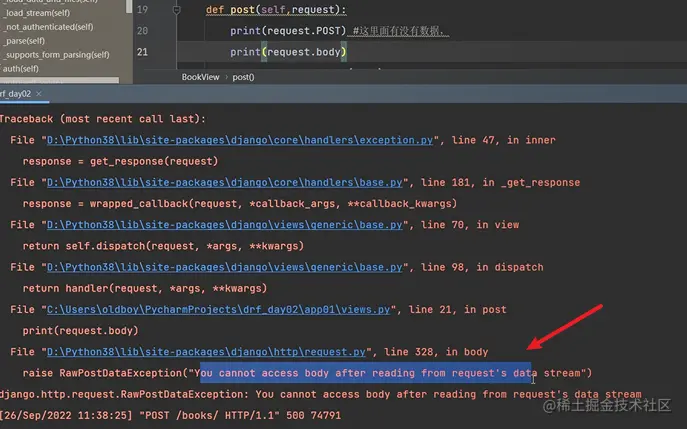
Task: Open the http\request.py file link
Action: [206, 352]
